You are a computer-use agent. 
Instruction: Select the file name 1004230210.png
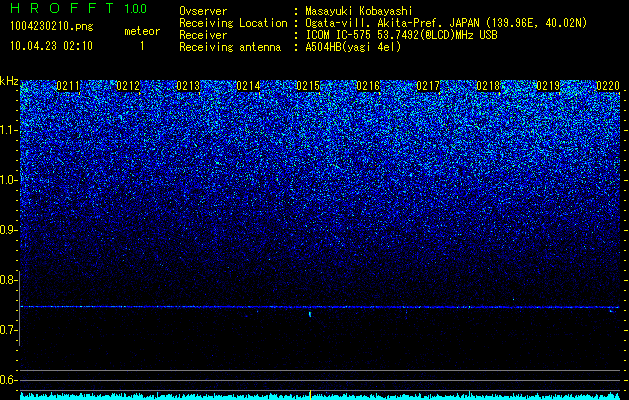[x=52, y=27]
